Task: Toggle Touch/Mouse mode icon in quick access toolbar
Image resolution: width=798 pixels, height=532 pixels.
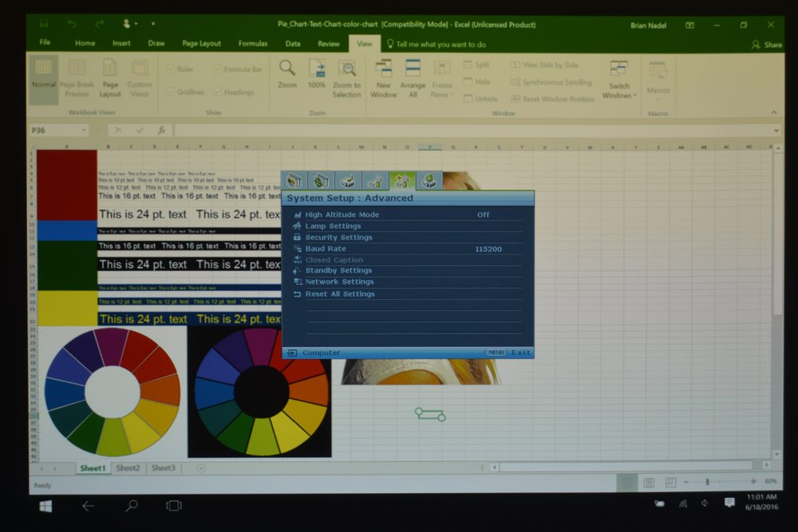Action: click(x=127, y=23)
